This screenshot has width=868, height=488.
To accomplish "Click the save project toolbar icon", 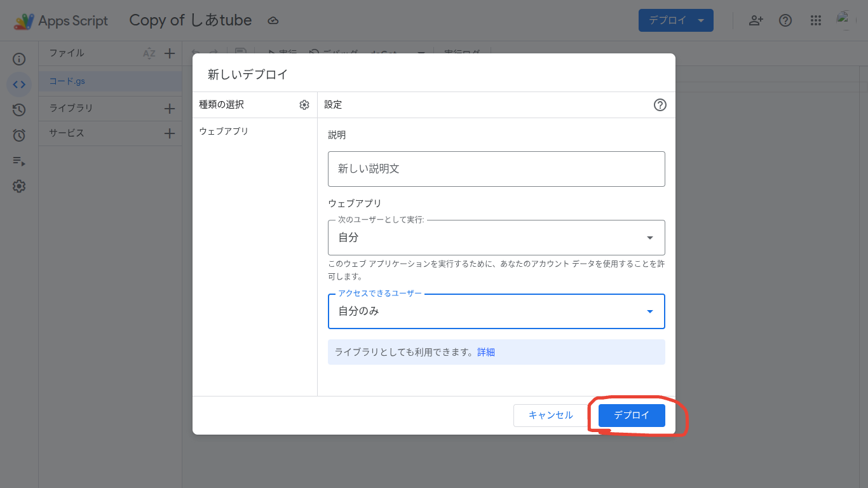I will point(241,53).
